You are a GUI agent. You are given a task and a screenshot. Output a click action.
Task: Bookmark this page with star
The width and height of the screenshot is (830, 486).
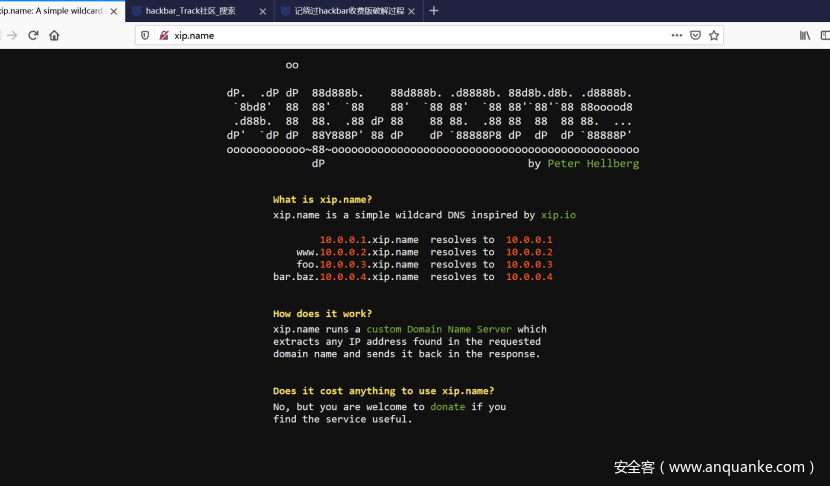[x=714, y=35]
